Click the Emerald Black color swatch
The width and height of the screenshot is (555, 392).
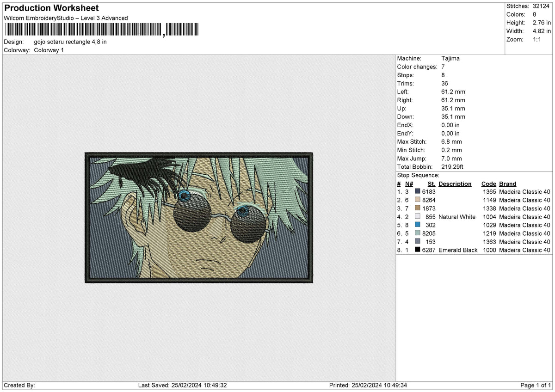pos(418,250)
